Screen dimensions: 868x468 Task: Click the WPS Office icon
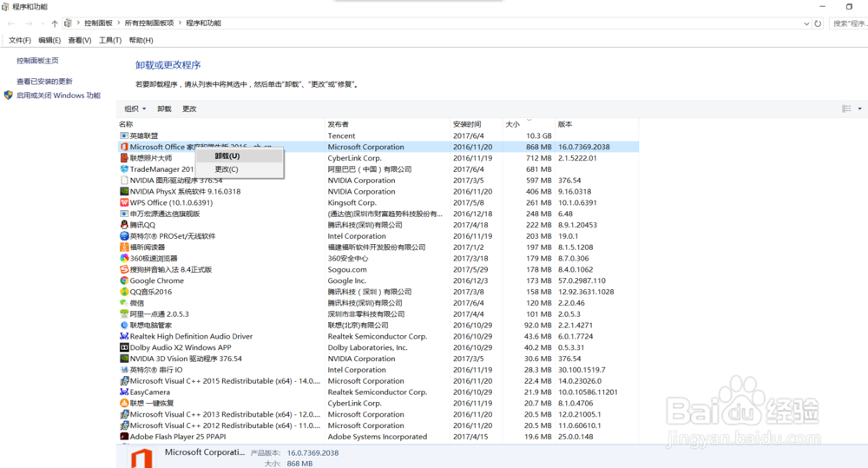tap(124, 202)
